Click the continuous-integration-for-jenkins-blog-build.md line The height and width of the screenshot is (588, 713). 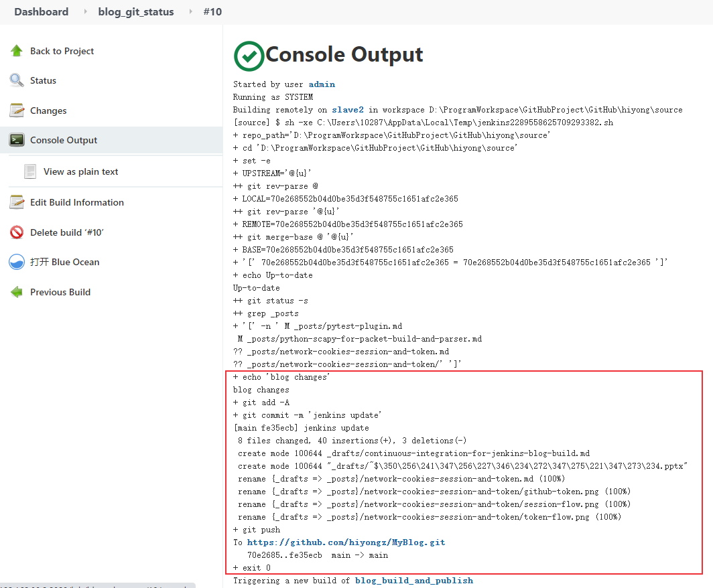(414, 453)
